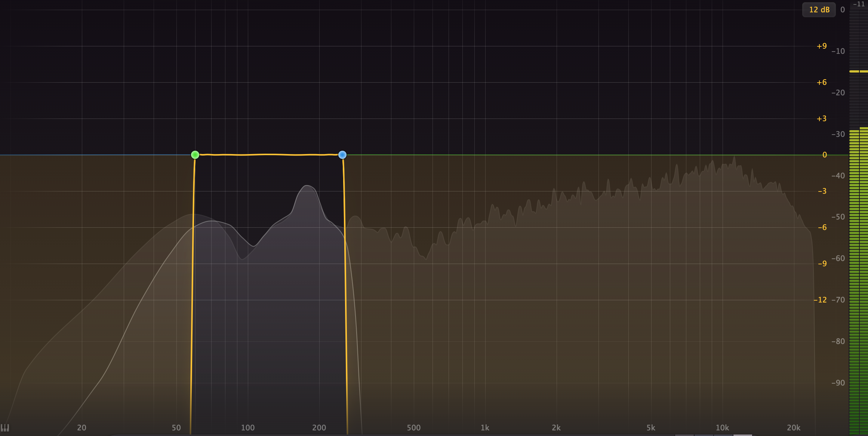The height and width of the screenshot is (436, 868).
Task: Click the +9 gain scale label
Action: pyautogui.click(x=821, y=46)
